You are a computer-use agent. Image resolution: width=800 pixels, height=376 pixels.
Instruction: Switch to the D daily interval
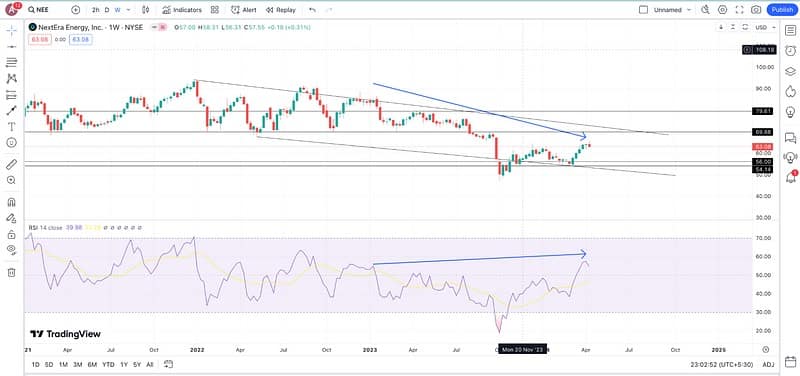click(107, 10)
